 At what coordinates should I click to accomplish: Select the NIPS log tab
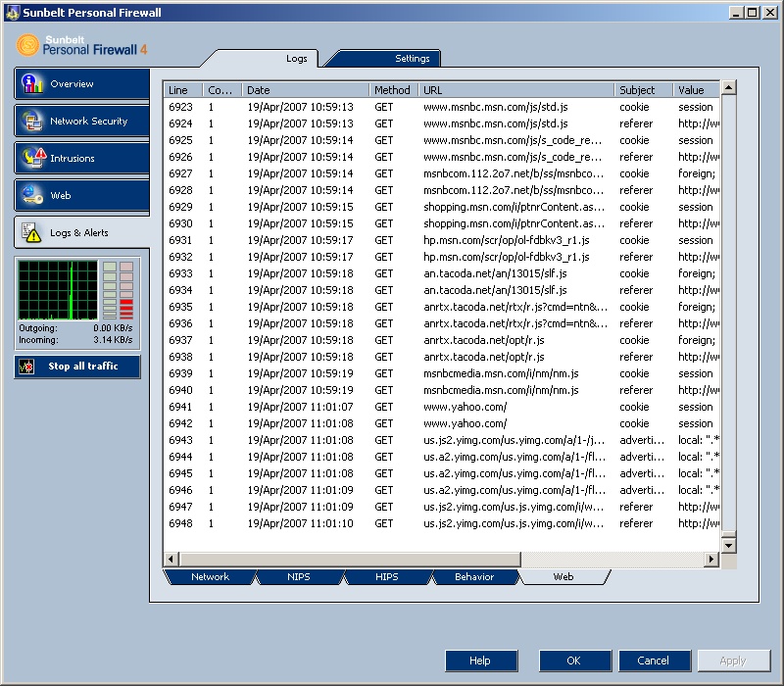coord(299,577)
